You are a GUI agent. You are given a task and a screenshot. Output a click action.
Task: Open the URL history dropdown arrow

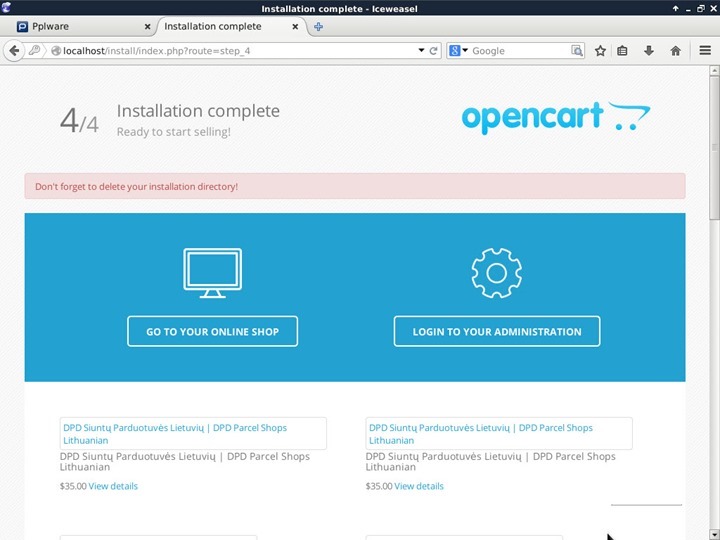tap(421, 50)
